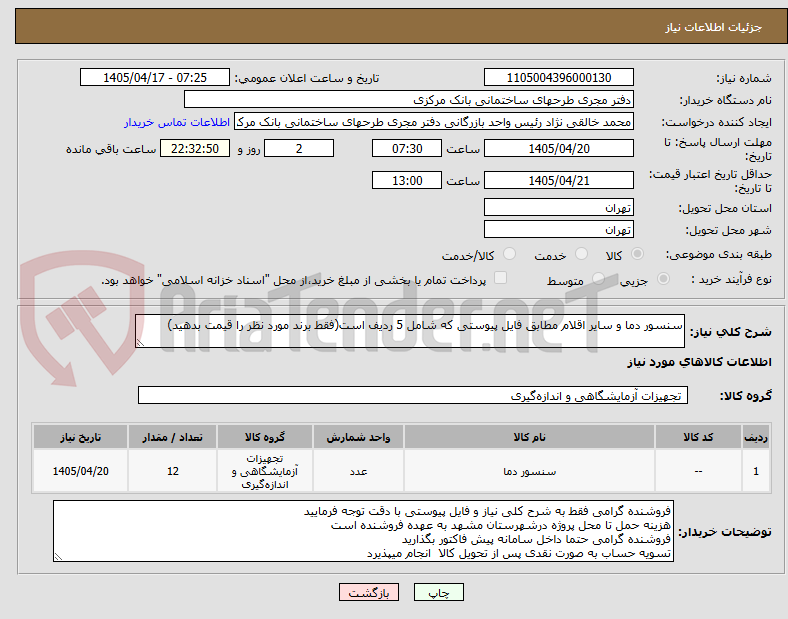The width and height of the screenshot is (788, 619).
Task: Click the تاریخ نیاز column header
Action: [x=80, y=437]
